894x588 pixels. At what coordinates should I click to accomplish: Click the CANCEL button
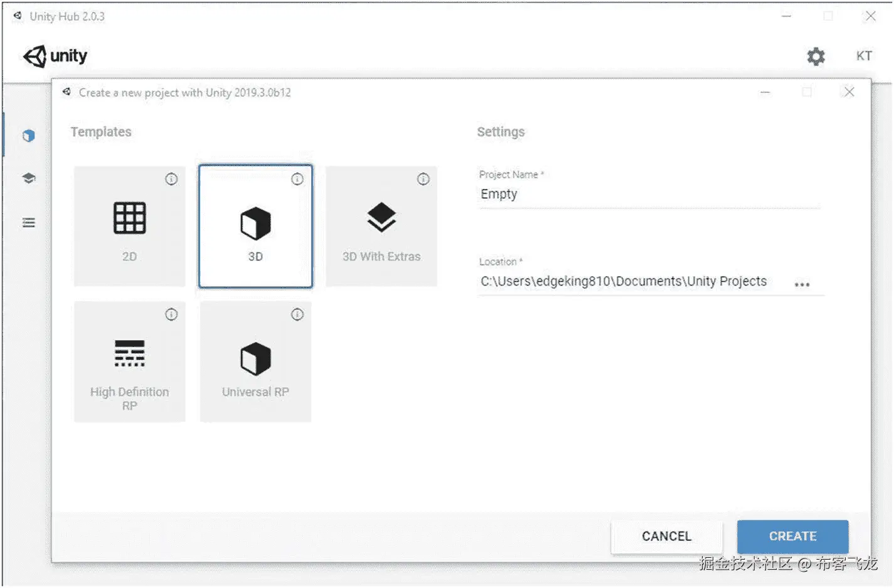click(666, 537)
